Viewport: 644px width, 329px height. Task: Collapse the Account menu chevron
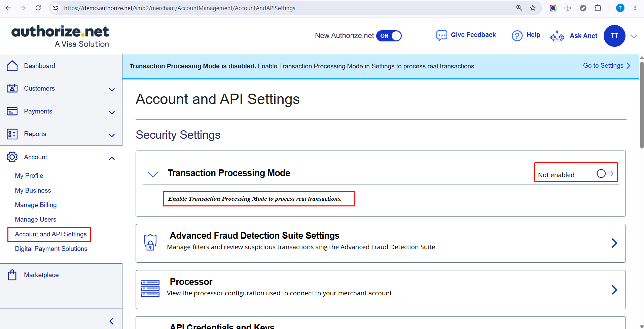[112, 158]
